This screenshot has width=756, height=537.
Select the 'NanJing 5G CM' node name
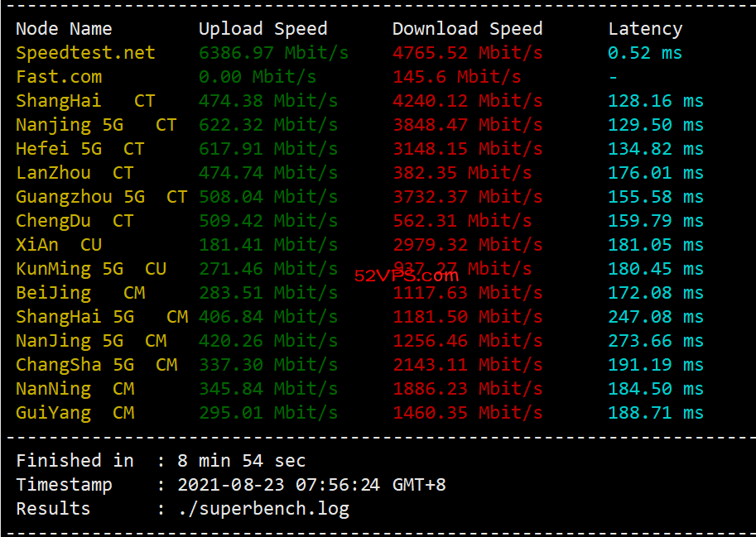click(90, 342)
